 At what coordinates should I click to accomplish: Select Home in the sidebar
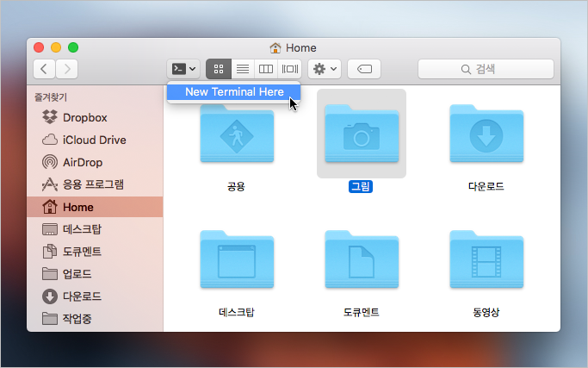coord(95,207)
